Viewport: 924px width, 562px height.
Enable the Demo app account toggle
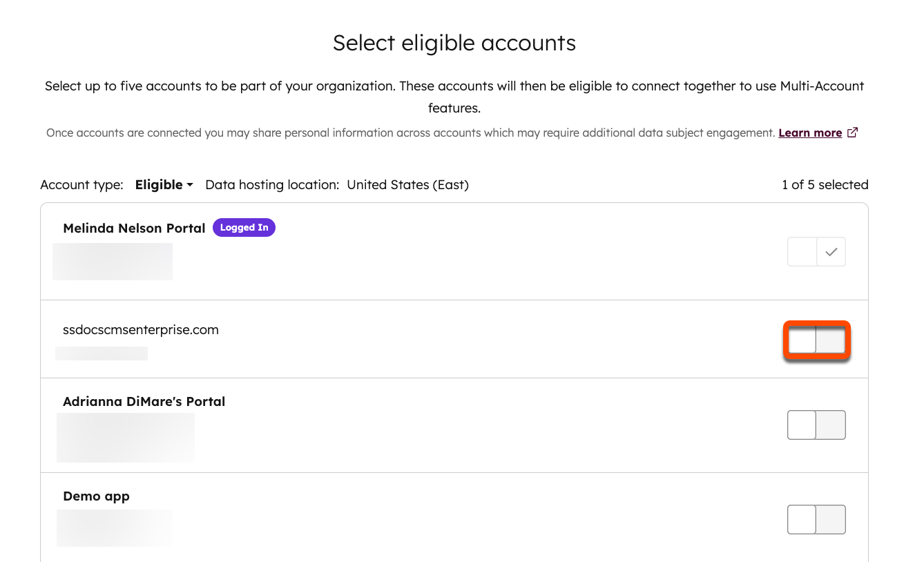coord(816,519)
